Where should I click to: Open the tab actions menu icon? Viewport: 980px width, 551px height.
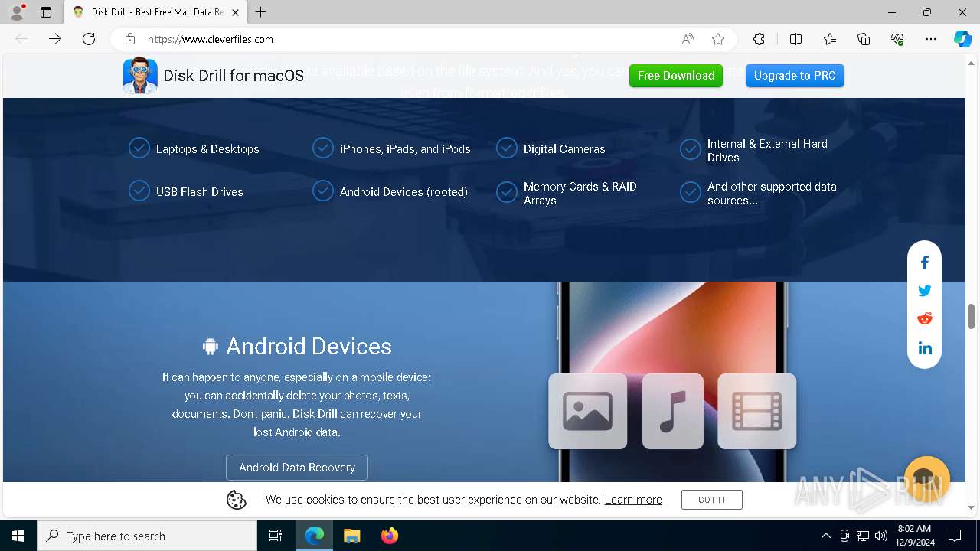[46, 12]
